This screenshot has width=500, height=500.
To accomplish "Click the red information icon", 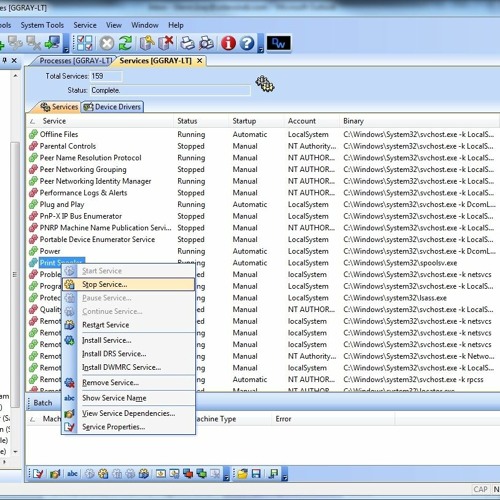I will [x=228, y=43].
